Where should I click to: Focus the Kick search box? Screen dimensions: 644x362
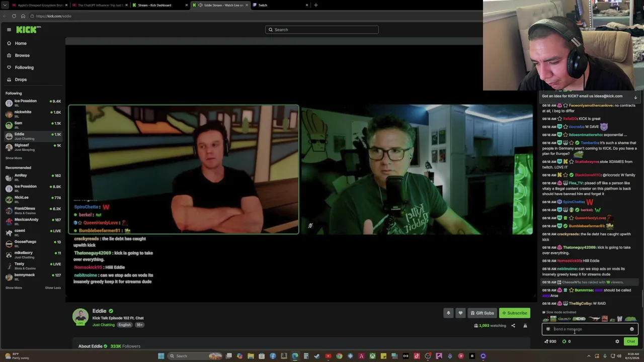tap(322, 30)
